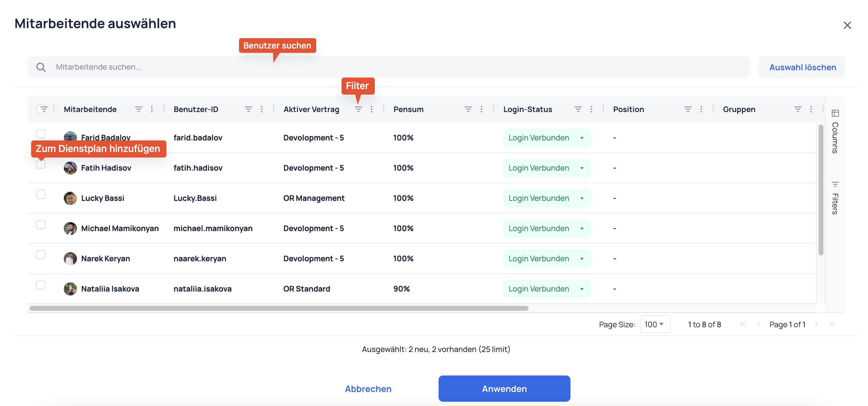
Task: Click OR Management contract cell
Action: pos(314,198)
